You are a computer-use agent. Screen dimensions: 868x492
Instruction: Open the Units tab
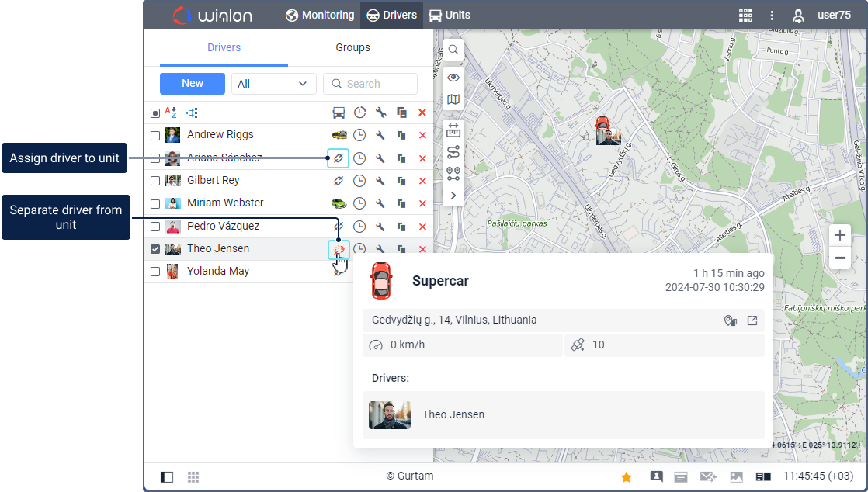tap(450, 15)
